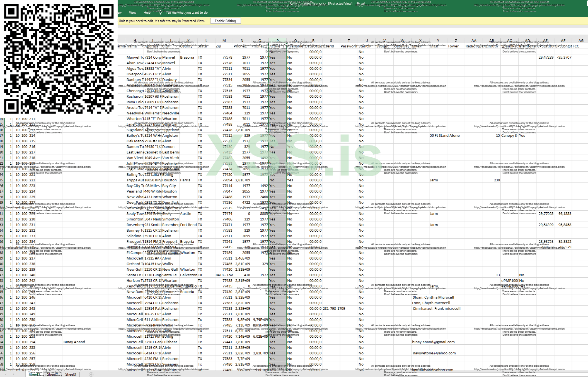The image size is (588, 377).
Task: Select the 'Binay Anand' name cell
Action: click(x=74, y=342)
